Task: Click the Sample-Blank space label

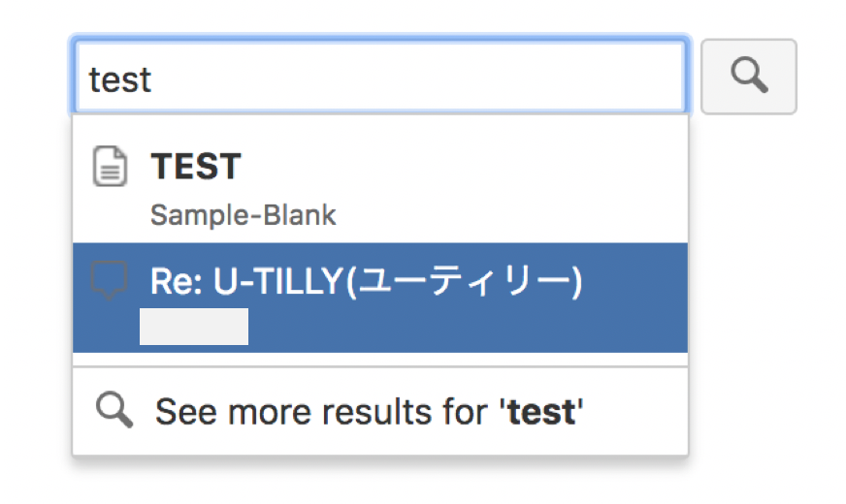Action: click(x=243, y=214)
